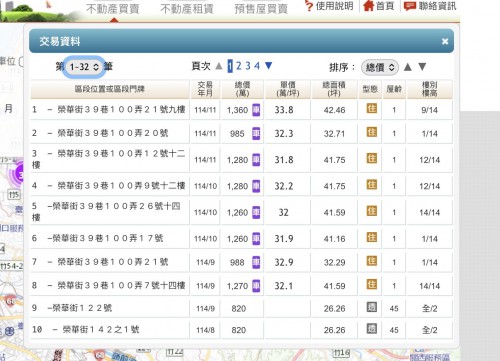Click the 樓別樓高 column header
Screen dimensions: 500x361
429,89
